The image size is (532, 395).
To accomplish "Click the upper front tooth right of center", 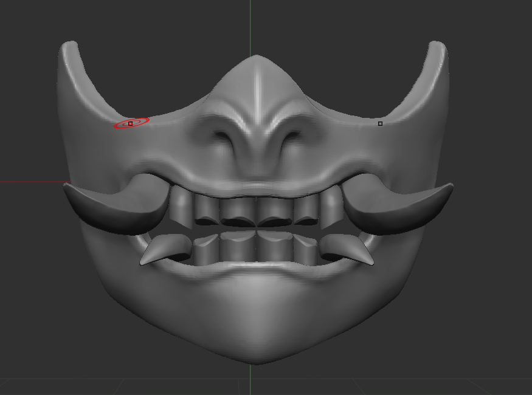I will (274, 211).
